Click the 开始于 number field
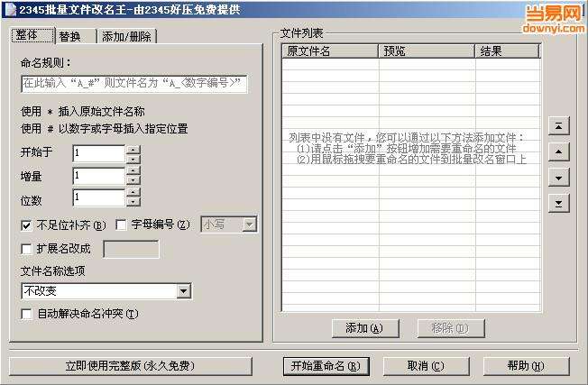 [x=99, y=153]
